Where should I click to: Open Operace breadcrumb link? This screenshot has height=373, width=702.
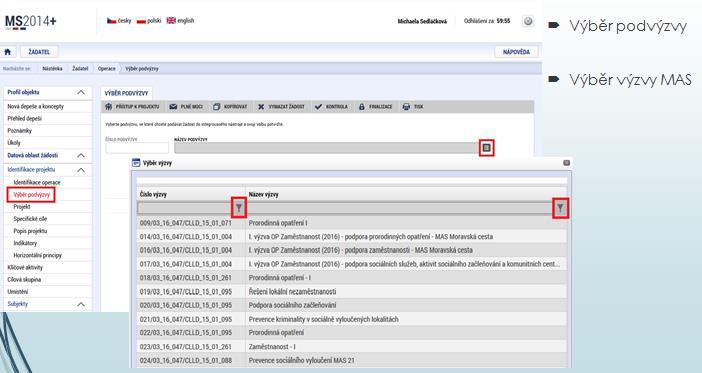107,69
